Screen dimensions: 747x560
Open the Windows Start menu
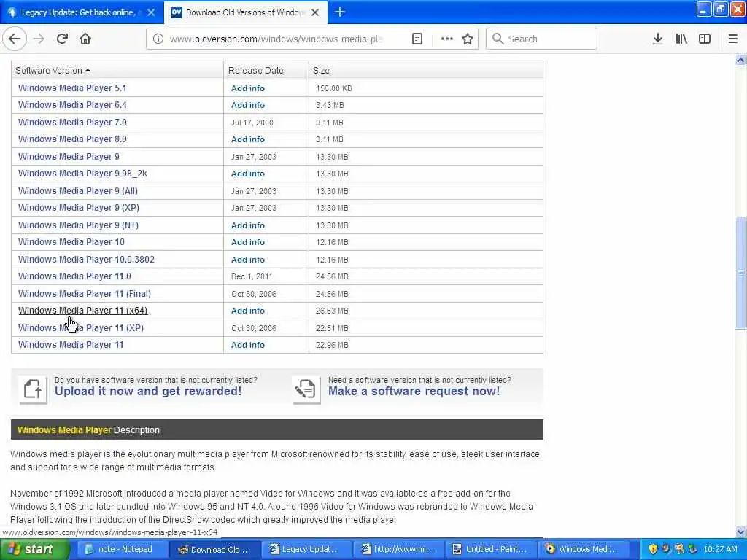coord(35,550)
